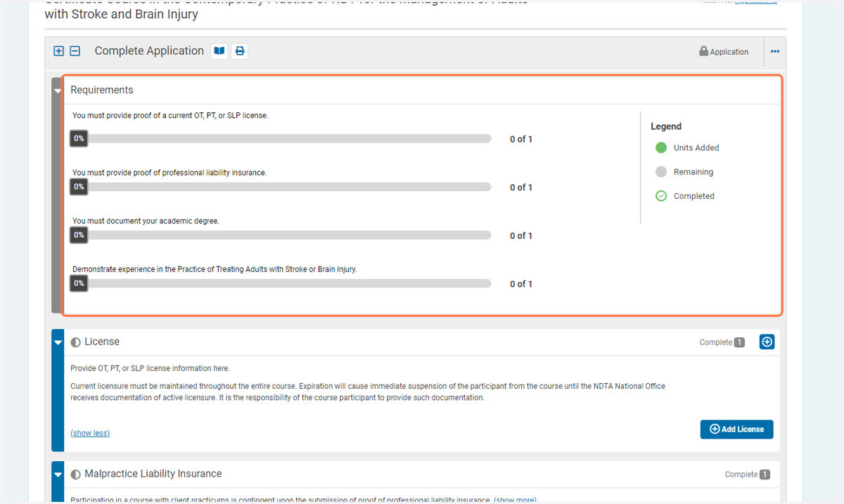Click the license proof progress bar
844x504 pixels.
point(281,138)
